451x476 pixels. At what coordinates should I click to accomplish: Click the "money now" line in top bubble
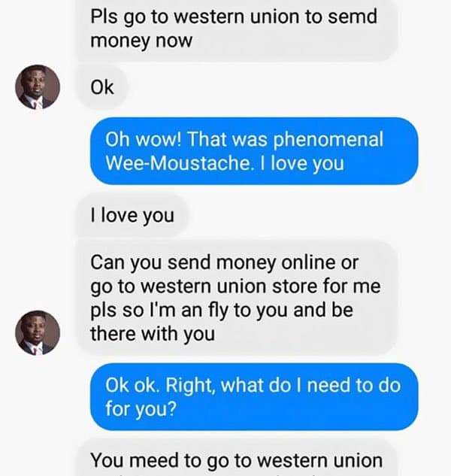pyautogui.click(x=141, y=40)
